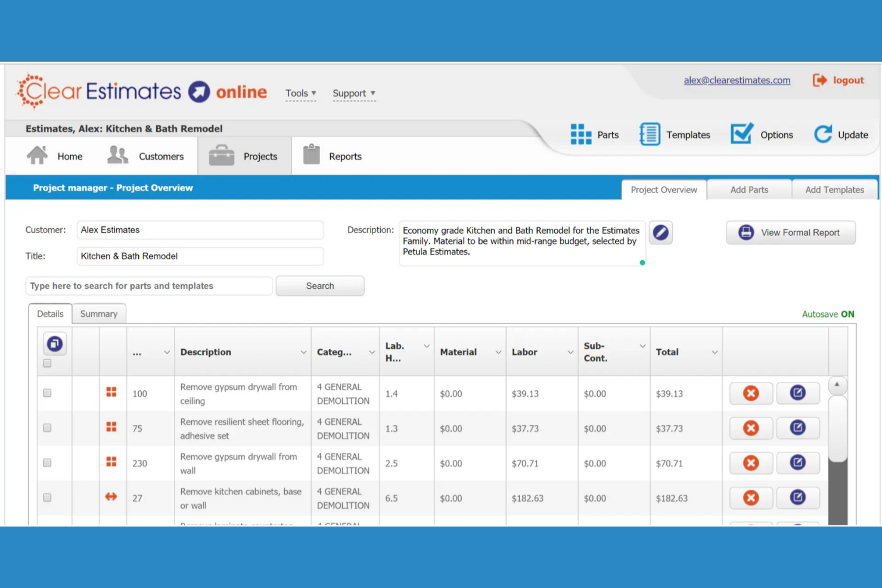The image size is (882, 588).
Task: Open the alex@clearestimates.com account link
Action: tap(737, 80)
